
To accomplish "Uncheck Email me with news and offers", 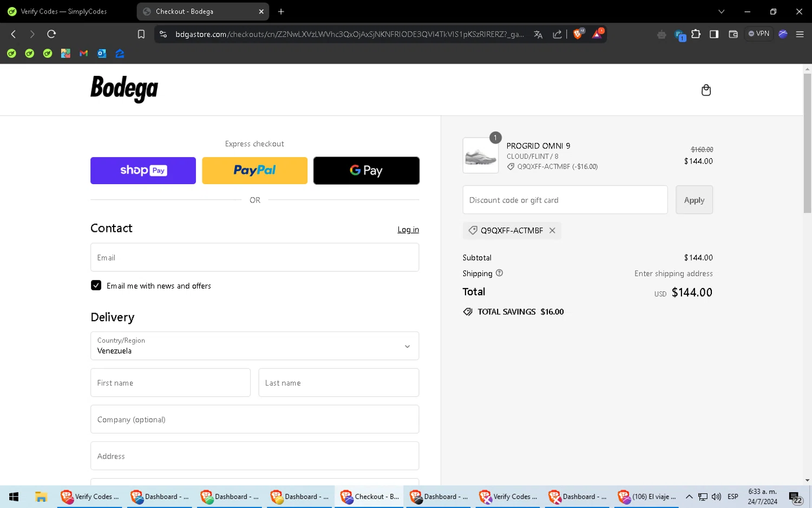I will coord(96,285).
